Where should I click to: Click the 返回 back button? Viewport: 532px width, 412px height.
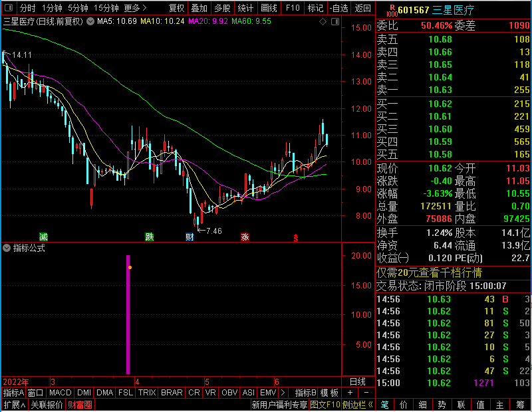coord(362,8)
